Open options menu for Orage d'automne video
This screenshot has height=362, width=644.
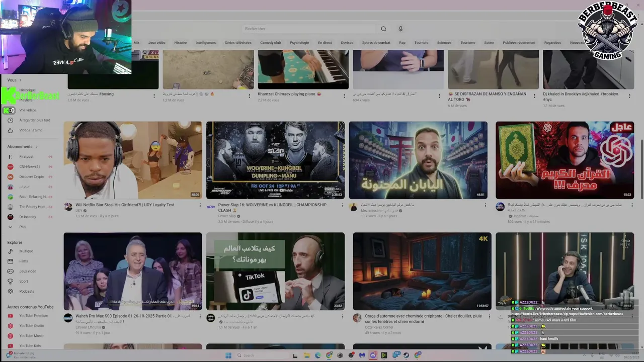point(489,316)
